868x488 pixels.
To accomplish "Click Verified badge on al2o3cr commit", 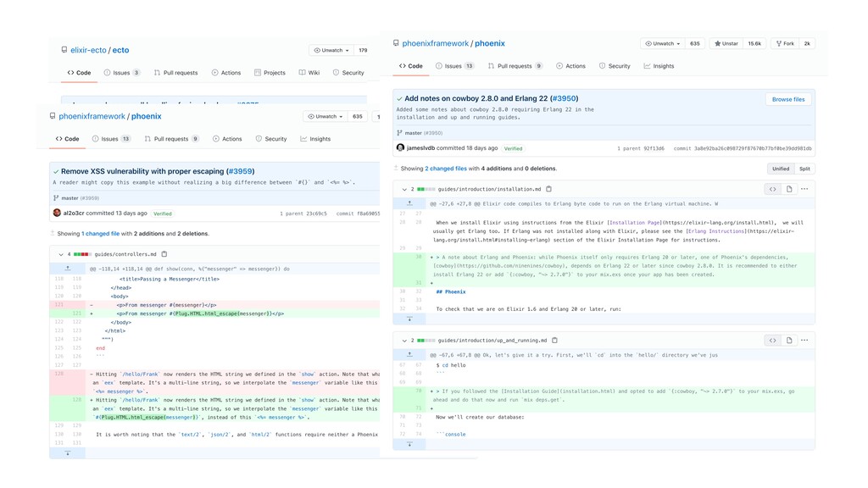I will point(162,213).
